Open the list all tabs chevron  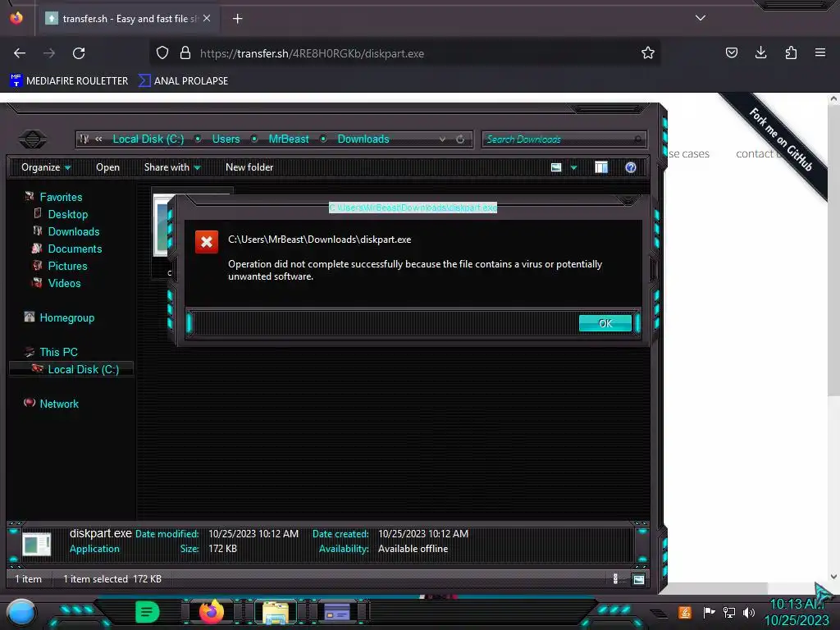point(701,18)
